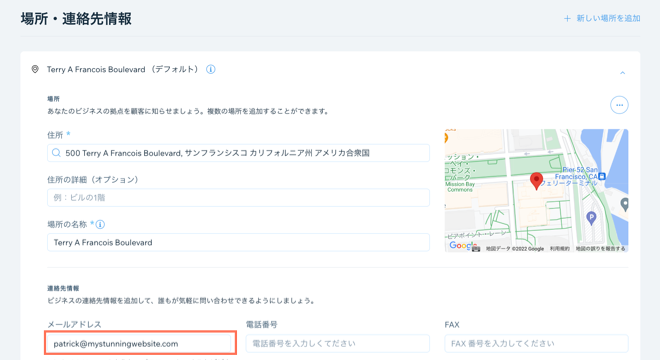Collapse the Terry A Francois Boulevard section

pyautogui.click(x=623, y=73)
